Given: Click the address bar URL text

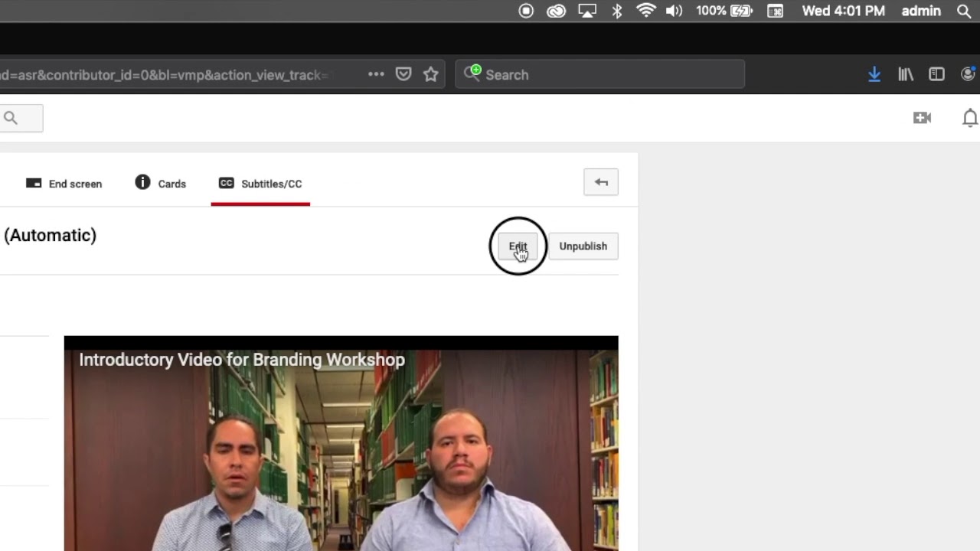Looking at the screenshot, I should point(164,75).
